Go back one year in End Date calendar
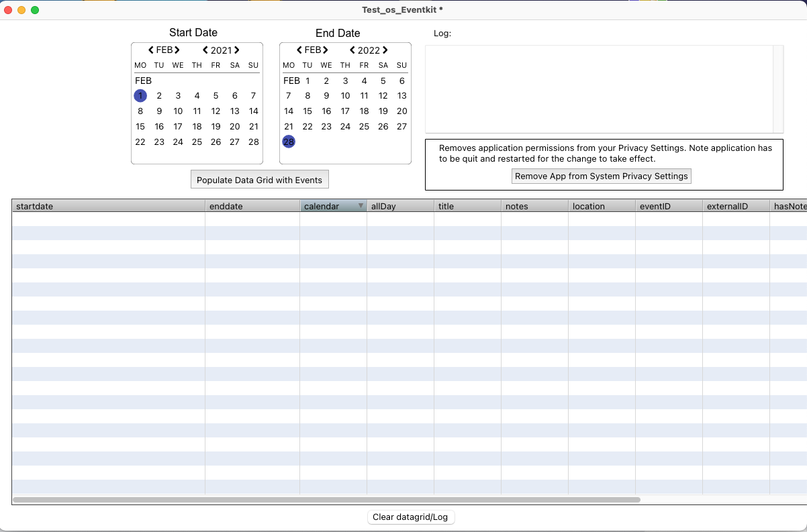Viewport: 807px width, 532px height. point(352,50)
